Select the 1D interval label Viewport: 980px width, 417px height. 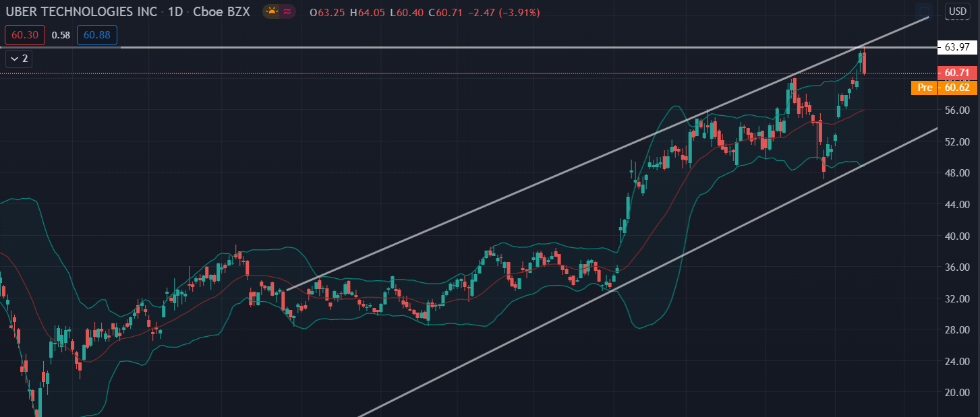175,12
